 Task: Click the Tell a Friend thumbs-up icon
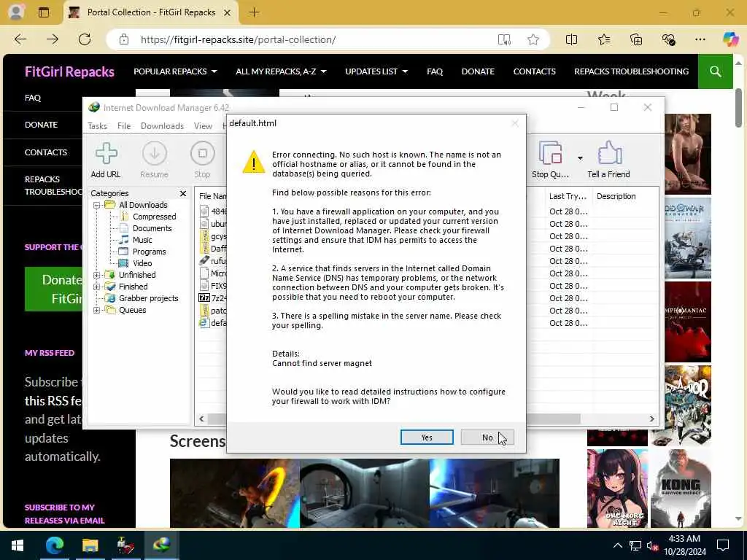(x=609, y=153)
